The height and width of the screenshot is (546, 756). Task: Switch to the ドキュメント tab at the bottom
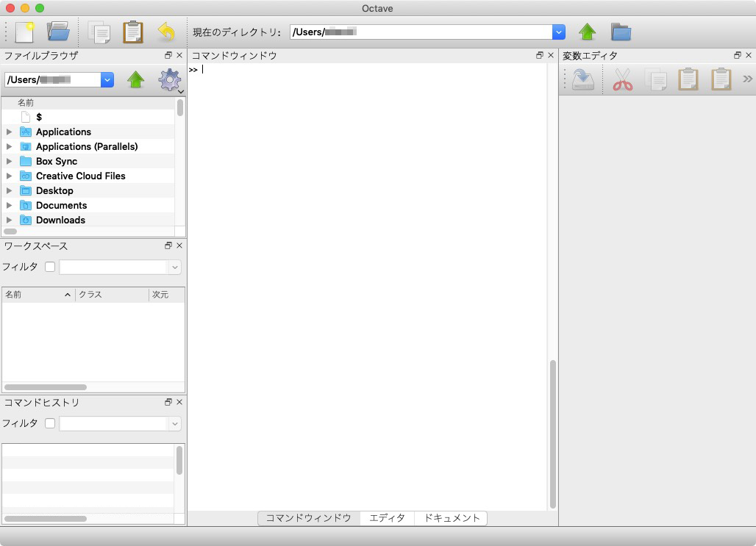pos(451,518)
